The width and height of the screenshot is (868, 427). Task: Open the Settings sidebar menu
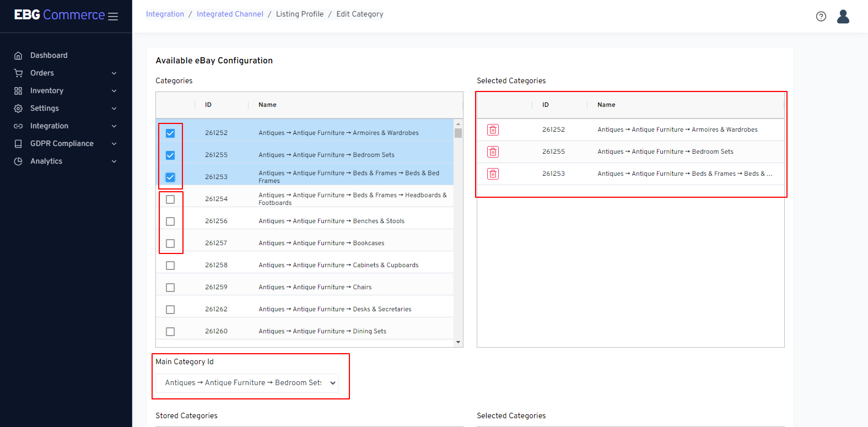pos(45,109)
